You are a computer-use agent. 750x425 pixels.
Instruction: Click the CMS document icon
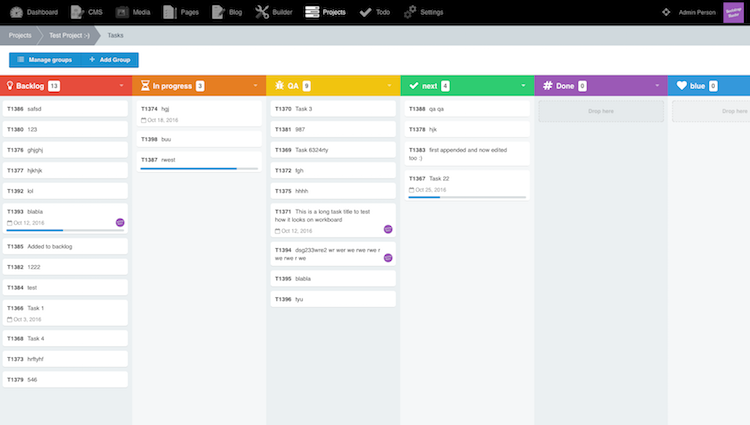(x=77, y=12)
